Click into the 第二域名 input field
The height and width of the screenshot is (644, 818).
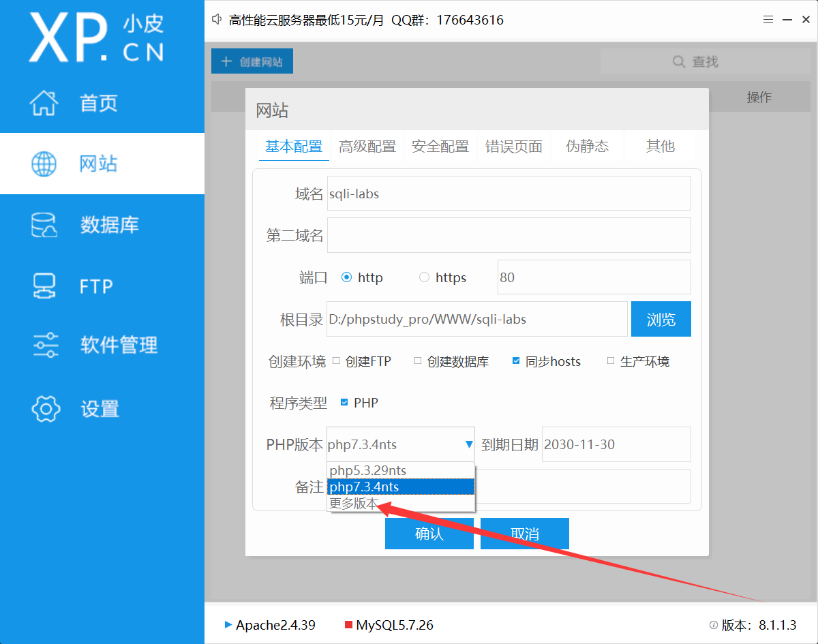(509, 235)
